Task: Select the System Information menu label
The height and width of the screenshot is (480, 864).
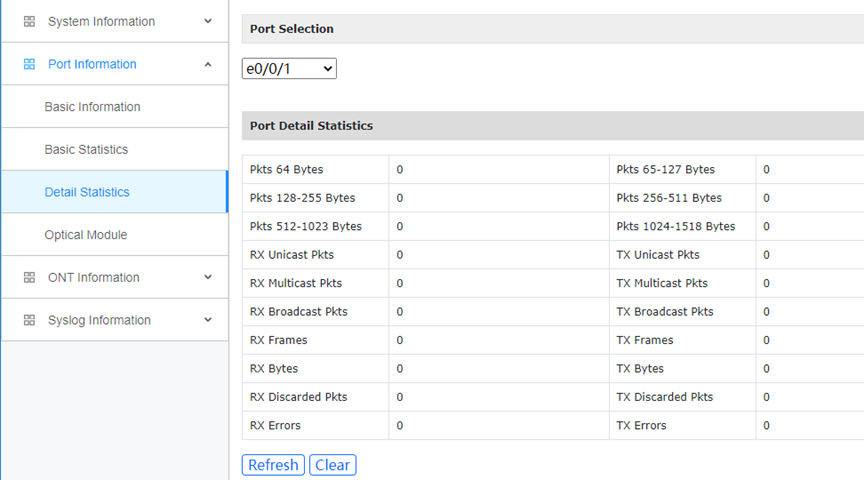Action: point(101,22)
